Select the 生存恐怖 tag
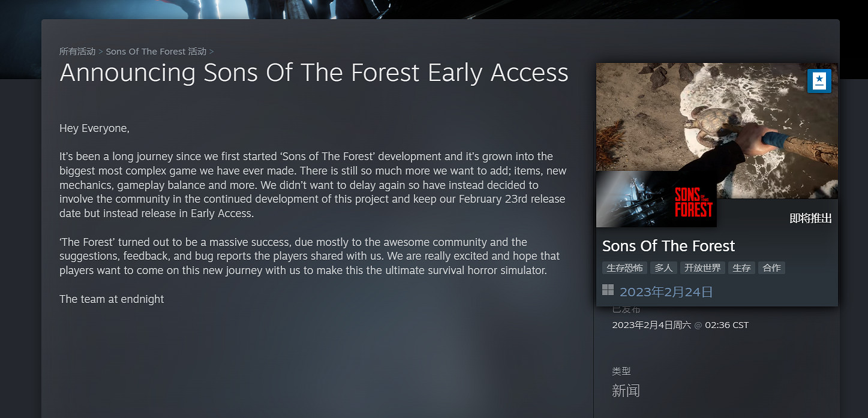Image resolution: width=868 pixels, height=418 pixels. pyautogui.click(x=624, y=268)
